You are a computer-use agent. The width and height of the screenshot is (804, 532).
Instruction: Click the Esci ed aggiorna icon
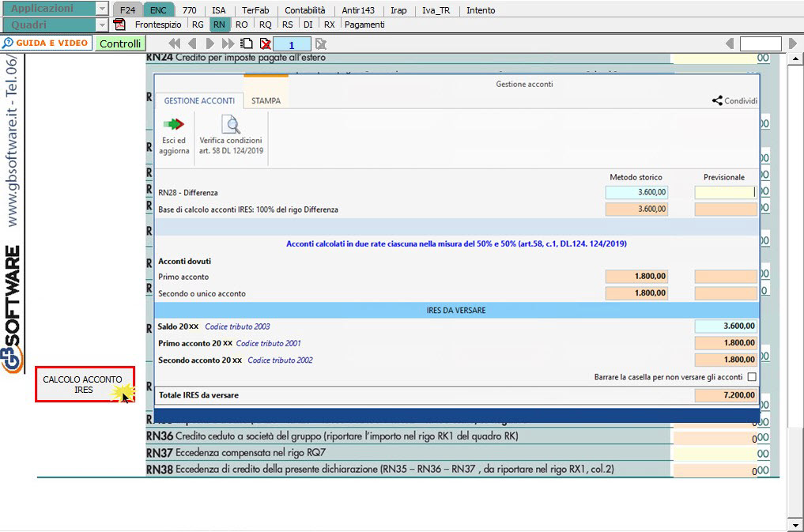point(173,125)
